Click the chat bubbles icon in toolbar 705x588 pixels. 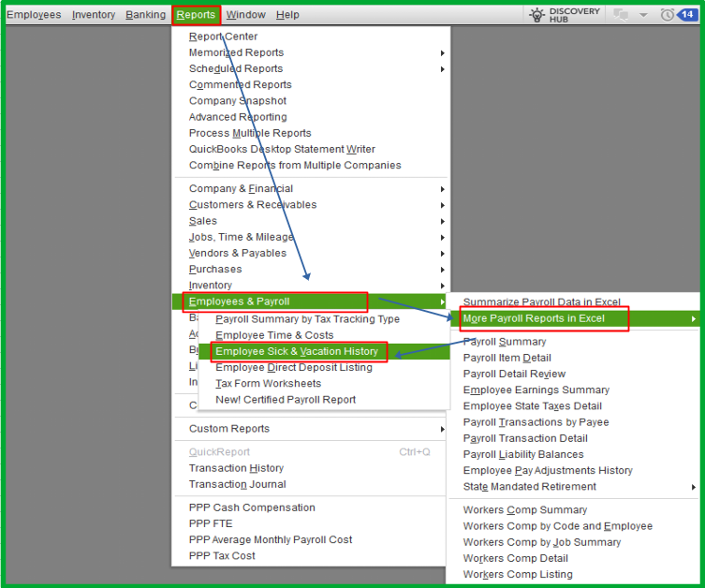[x=621, y=15]
